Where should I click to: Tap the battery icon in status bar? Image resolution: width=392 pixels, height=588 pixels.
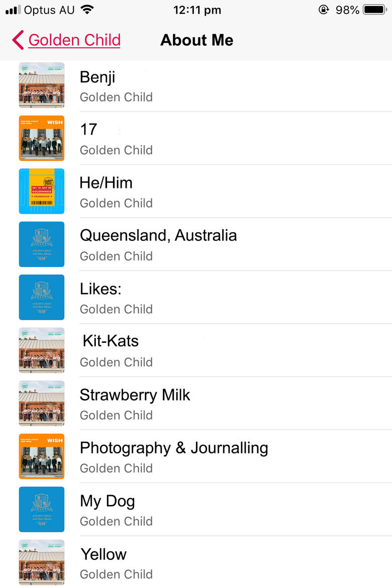pyautogui.click(x=374, y=10)
